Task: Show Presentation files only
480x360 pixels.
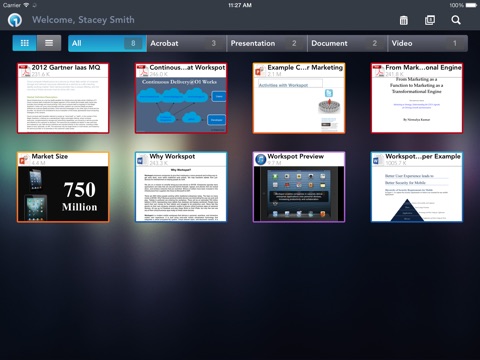Action: click(267, 43)
